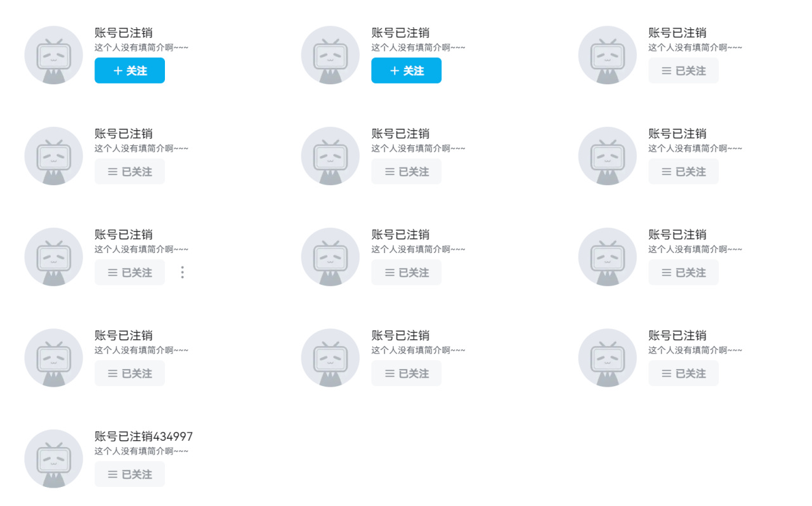Click the 已关注 button under 账号已注销434997
This screenshot has width=812, height=506.
click(x=129, y=474)
